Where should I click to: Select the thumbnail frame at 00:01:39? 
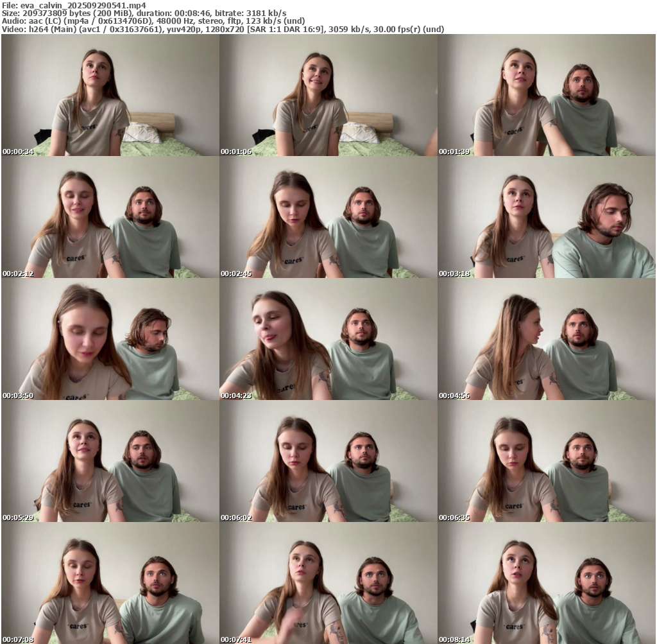click(x=547, y=95)
